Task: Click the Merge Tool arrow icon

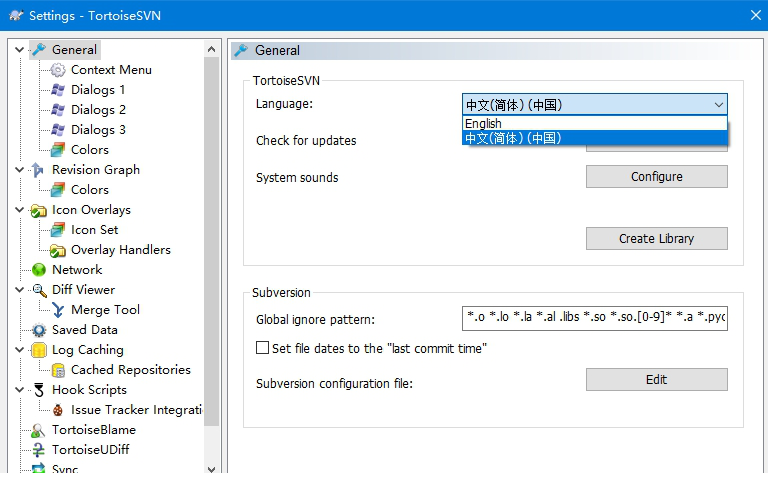Action: point(58,310)
